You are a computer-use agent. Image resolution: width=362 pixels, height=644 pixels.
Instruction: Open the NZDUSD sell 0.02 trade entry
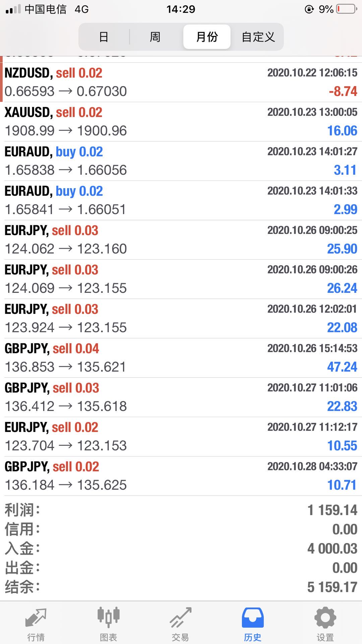(181, 82)
